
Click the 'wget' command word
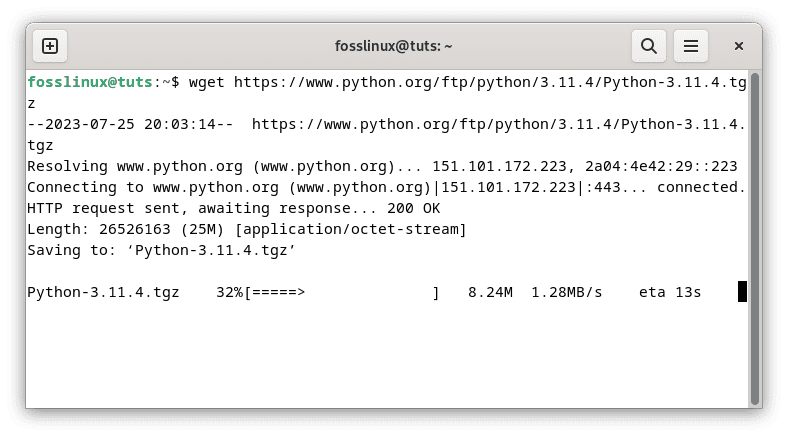205,82
